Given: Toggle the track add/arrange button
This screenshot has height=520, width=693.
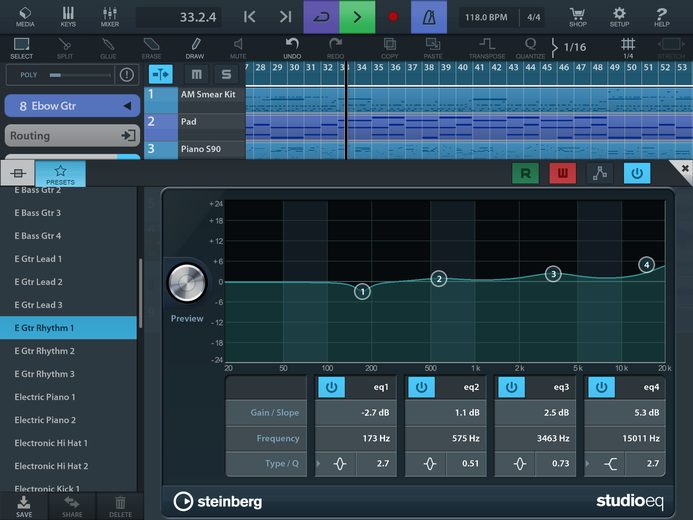Looking at the screenshot, I should (x=160, y=74).
